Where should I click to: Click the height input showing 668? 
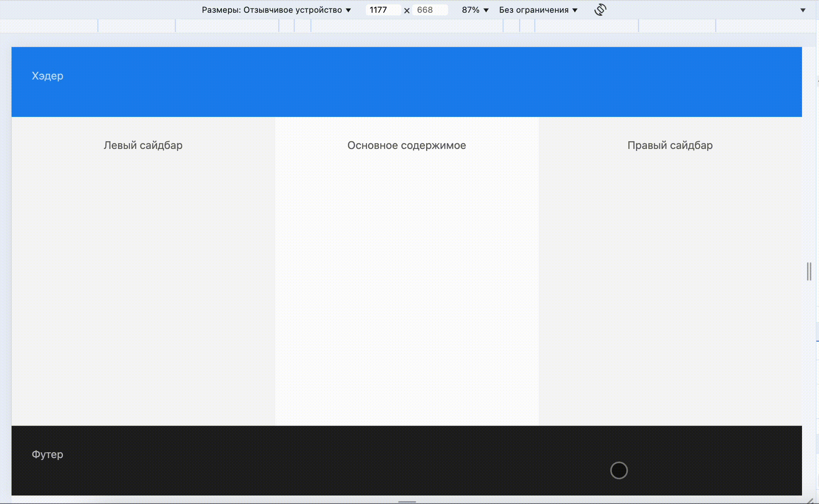430,10
